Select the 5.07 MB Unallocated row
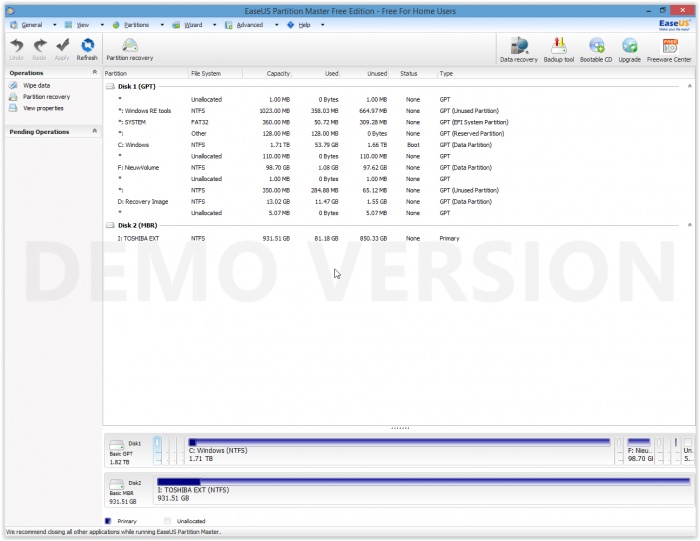 (x=399, y=213)
